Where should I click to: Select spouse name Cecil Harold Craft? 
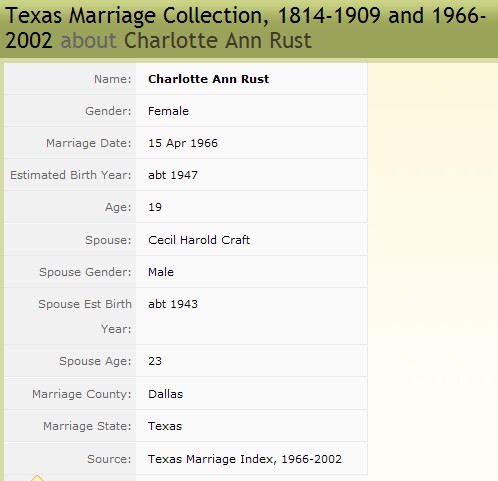(199, 240)
